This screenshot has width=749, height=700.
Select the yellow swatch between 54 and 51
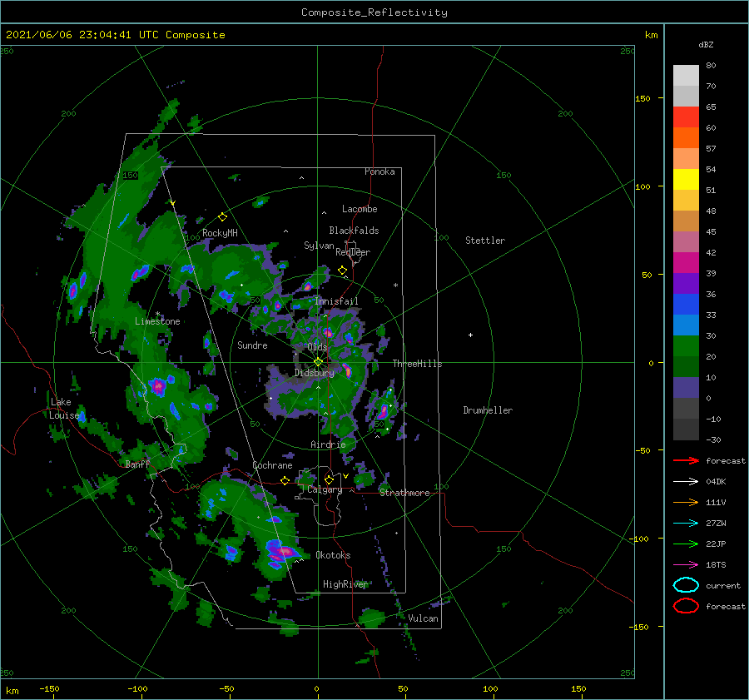click(x=686, y=180)
